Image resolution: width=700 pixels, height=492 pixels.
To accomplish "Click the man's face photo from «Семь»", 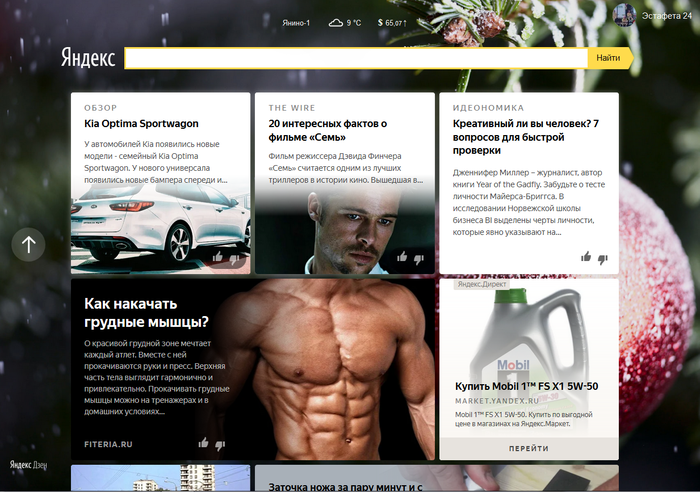I will coord(357,231).
